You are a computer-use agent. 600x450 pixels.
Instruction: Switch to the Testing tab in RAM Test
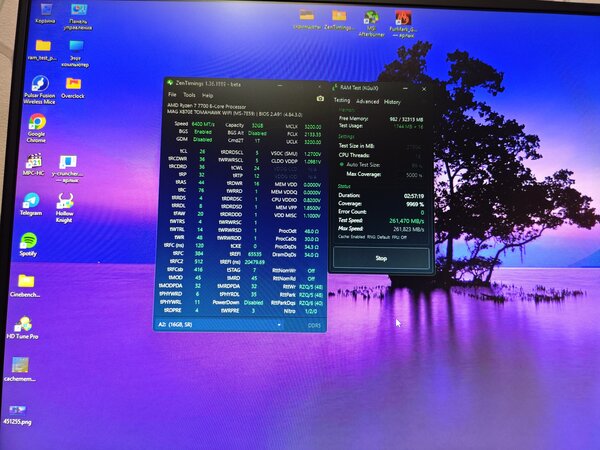[342, 100]
